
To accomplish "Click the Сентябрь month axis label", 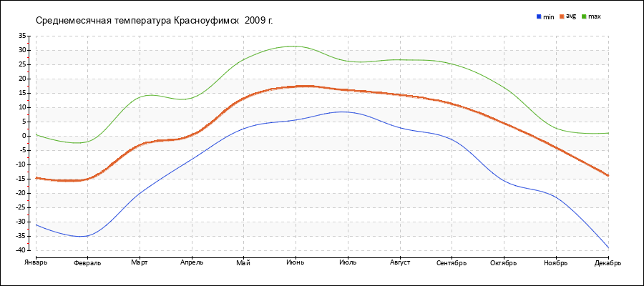I will click(x=452, y=262).
